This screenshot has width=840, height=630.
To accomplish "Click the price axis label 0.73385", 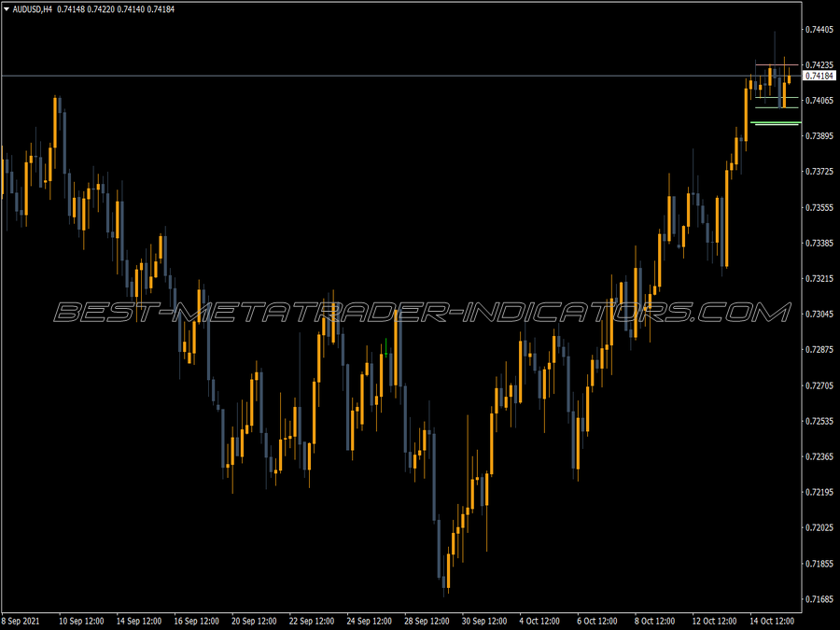I will [819, 243].
